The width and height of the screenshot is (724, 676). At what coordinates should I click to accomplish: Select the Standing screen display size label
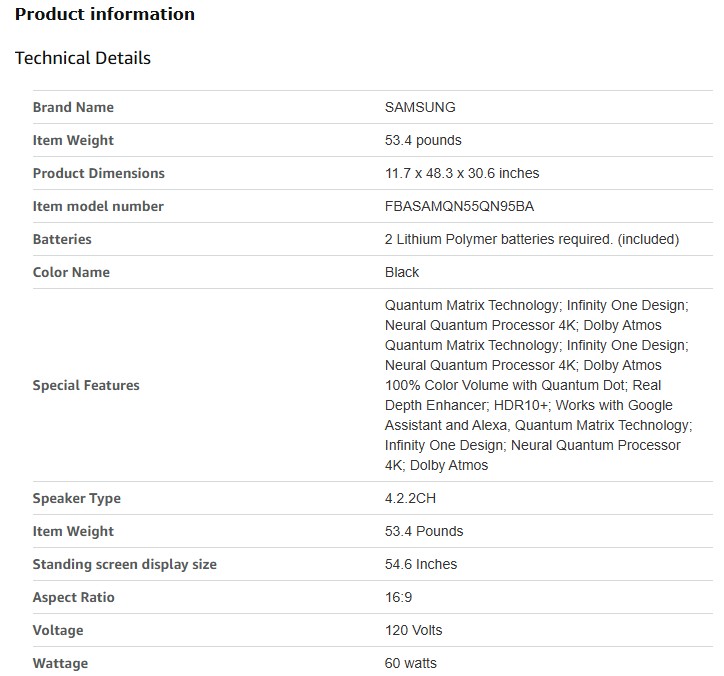124,564
